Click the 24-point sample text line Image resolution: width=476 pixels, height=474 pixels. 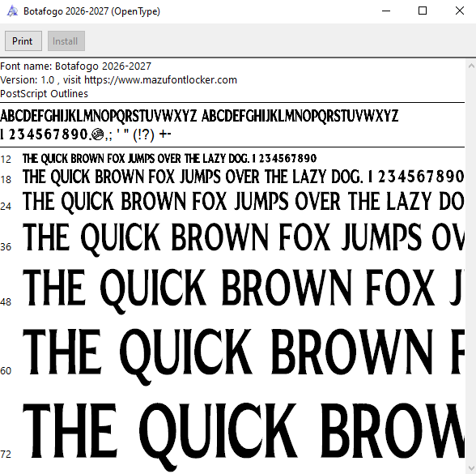tap(244, 202)
